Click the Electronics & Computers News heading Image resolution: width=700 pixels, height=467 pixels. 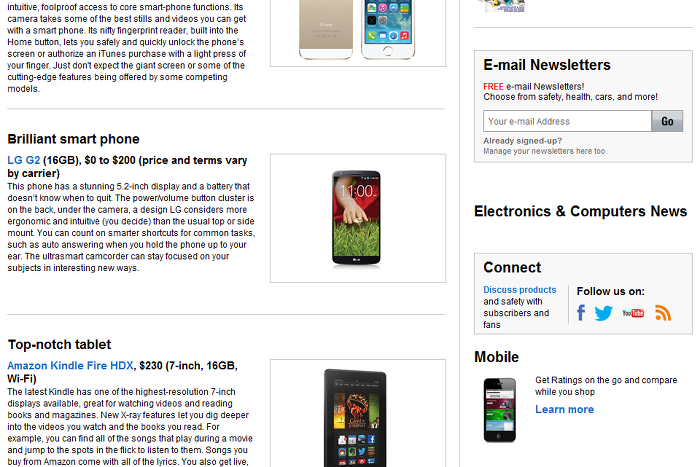pos(580,211)
